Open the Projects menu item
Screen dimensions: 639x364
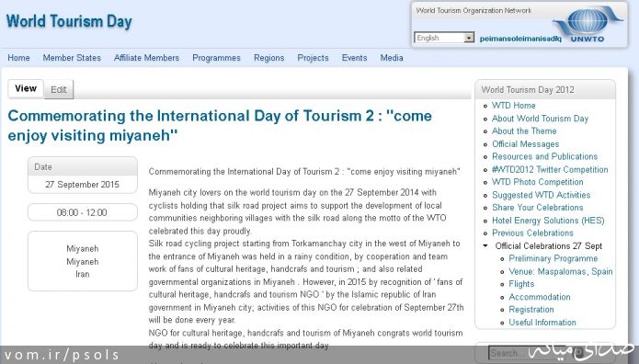313,58
